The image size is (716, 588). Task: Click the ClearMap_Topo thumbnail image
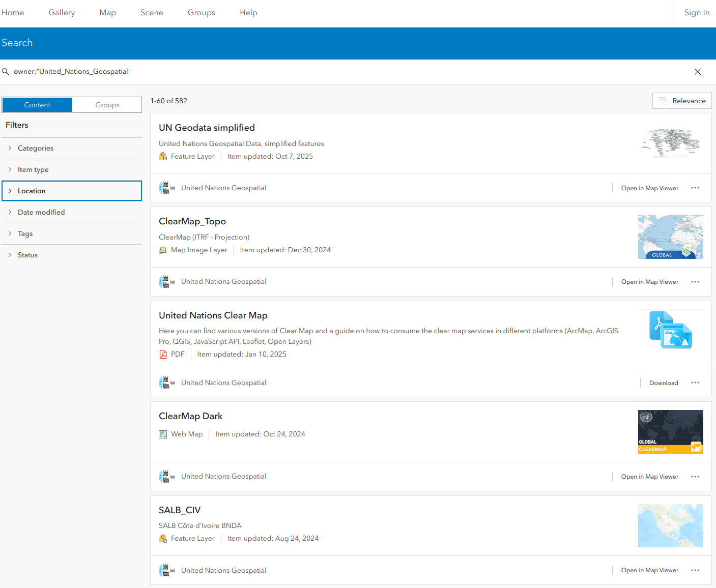670,237
